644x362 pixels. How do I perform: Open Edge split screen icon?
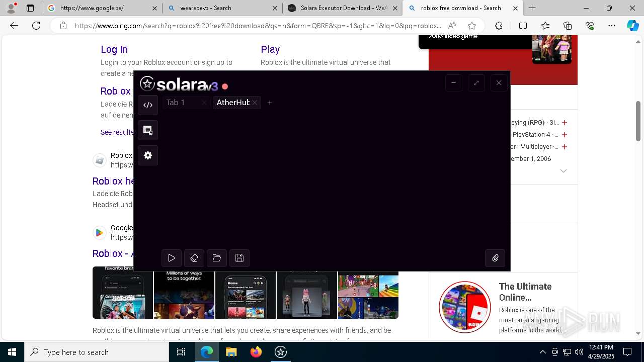523,26
